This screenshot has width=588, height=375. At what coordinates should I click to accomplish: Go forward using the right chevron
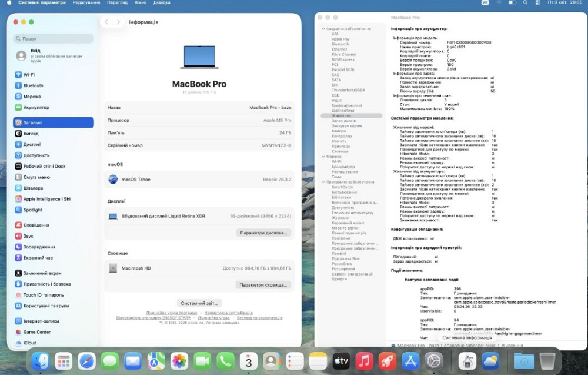coord(119,22)
